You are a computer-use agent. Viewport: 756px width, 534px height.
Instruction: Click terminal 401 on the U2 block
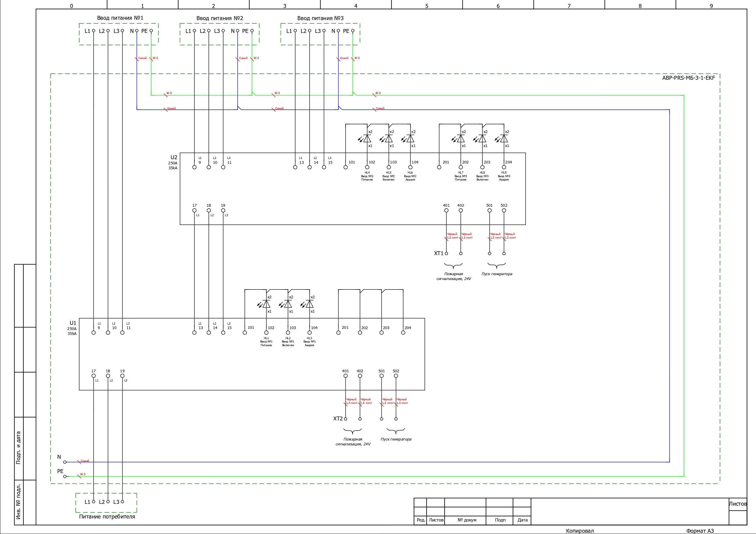pyautogui.click(x=446, y=210)
